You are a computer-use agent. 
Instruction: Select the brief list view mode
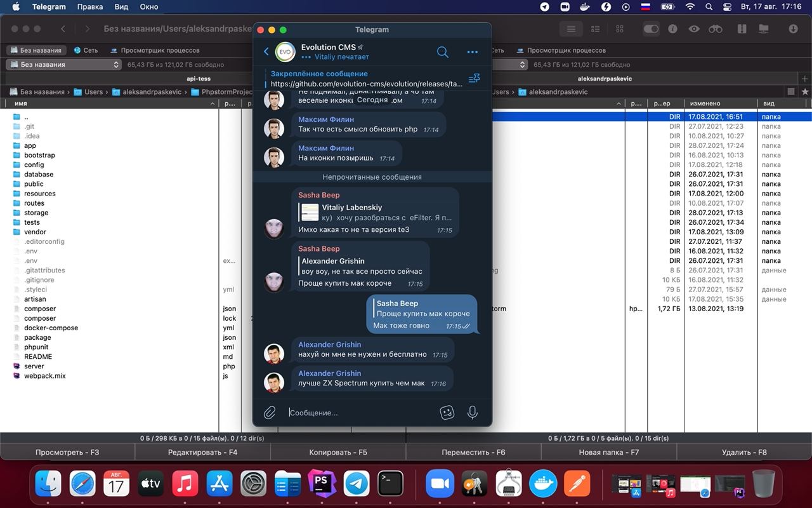(595, 29)
